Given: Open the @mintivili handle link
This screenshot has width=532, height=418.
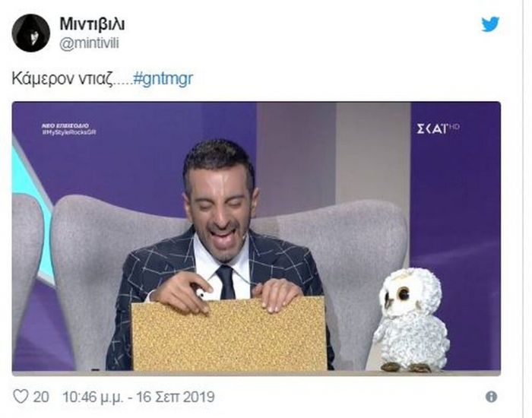Looking at the screenshot, I should tap(89, 44).
